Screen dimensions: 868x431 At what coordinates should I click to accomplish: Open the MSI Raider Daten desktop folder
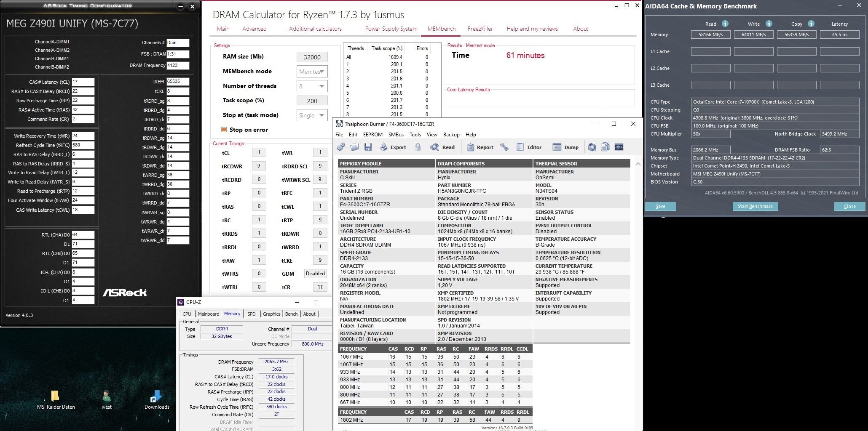pos(56,400)
